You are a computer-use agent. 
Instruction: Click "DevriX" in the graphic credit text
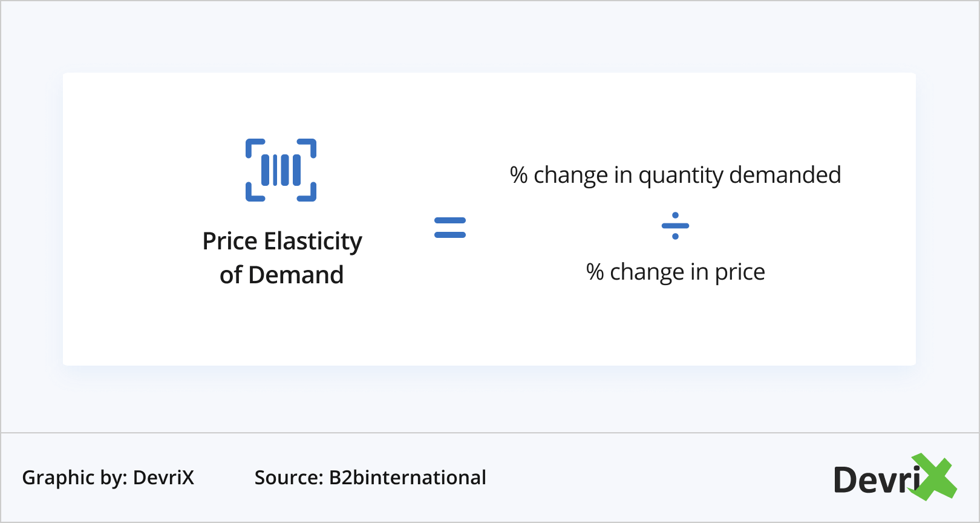[x=163, y=478]
